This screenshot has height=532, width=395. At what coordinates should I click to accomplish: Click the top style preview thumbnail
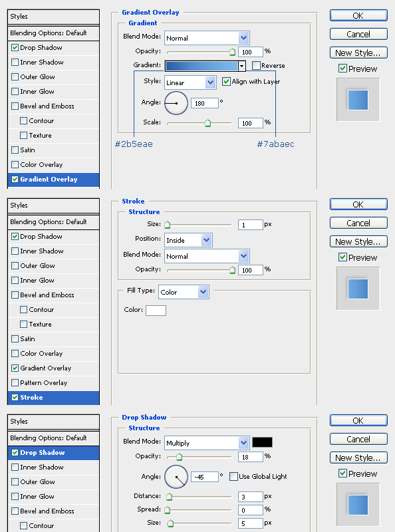pos(358,100)
